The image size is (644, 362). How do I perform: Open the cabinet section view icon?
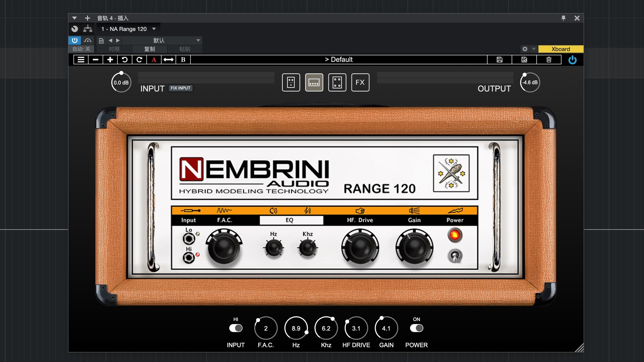pos(337,82)
